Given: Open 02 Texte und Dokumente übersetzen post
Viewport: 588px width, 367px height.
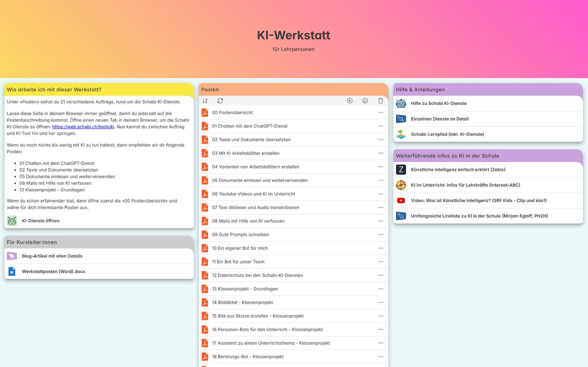Looking at the screenshot, I should point(251,140).
